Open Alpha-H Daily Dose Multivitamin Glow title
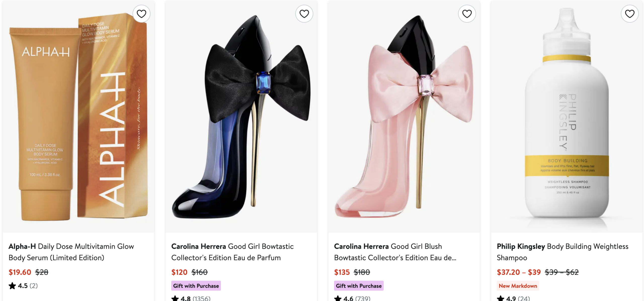Screen dimensions: 644x301 (x=71, y=252)
